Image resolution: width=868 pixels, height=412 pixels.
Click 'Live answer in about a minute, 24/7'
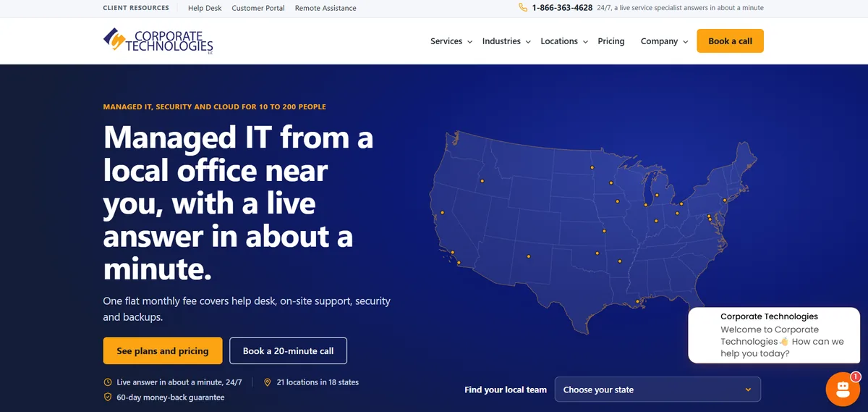coord(179,382)
